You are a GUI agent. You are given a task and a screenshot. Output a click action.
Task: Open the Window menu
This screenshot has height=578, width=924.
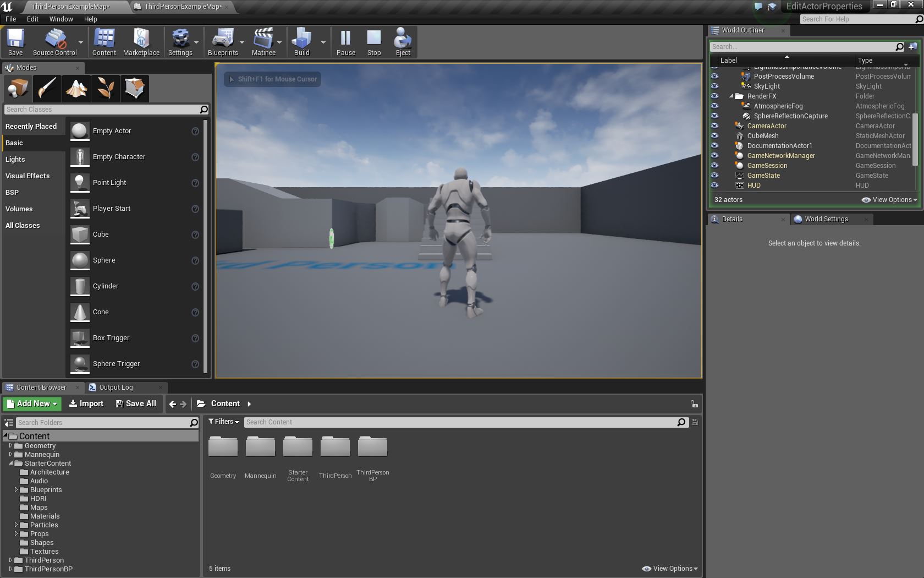coord(61,19)
